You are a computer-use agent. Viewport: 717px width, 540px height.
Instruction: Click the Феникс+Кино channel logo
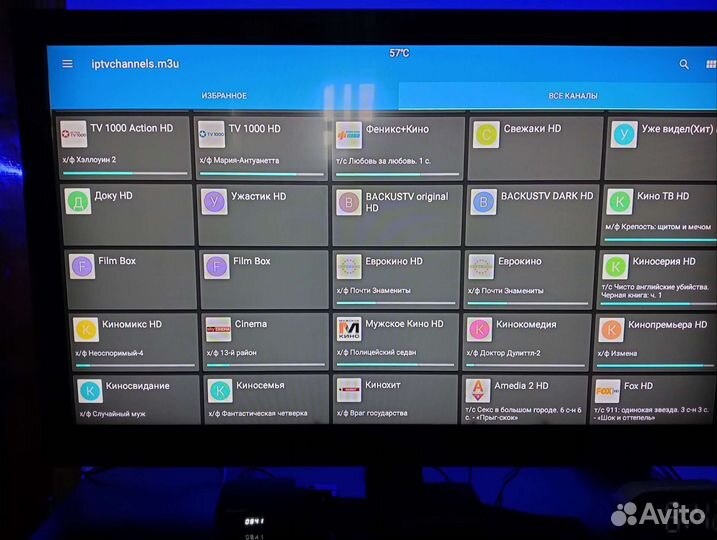tap(348, 134)
